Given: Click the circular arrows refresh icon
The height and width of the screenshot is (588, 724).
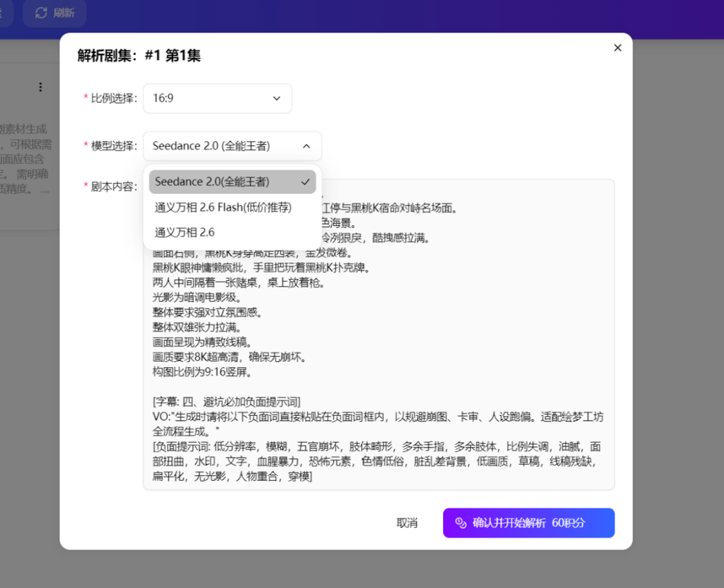Looking at the screenshot, I should click(x=41, y=13).
